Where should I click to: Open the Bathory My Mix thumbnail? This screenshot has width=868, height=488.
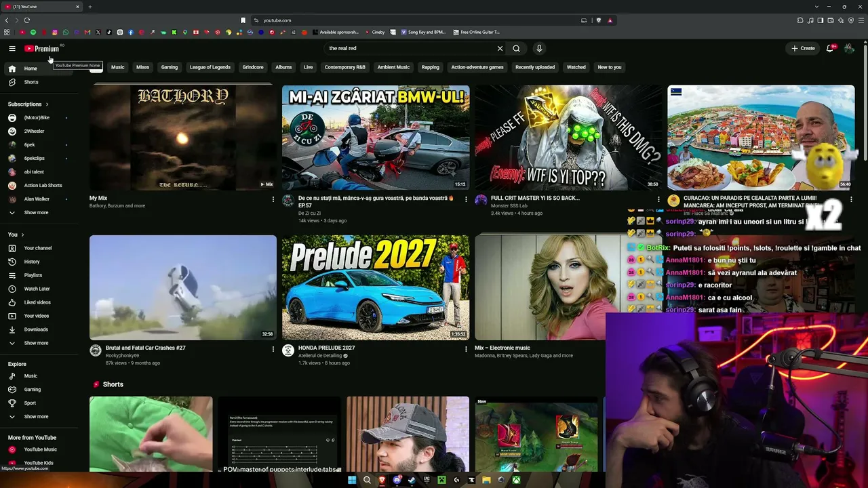183,138
